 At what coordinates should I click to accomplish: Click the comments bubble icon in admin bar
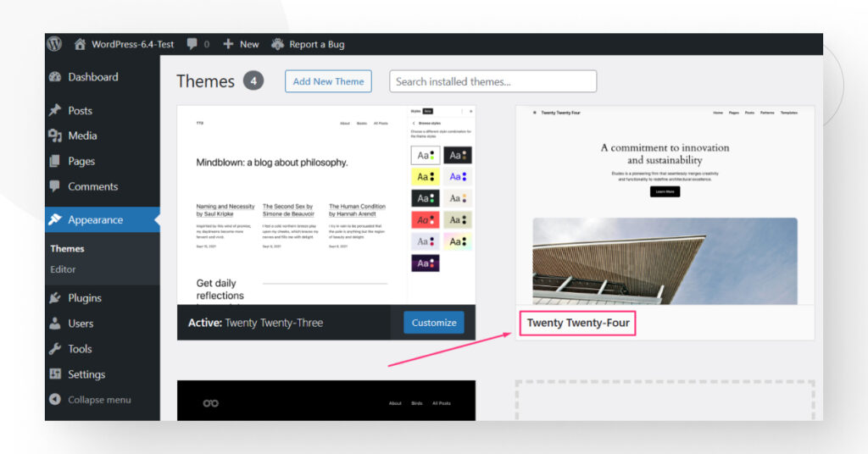[192, 44]
